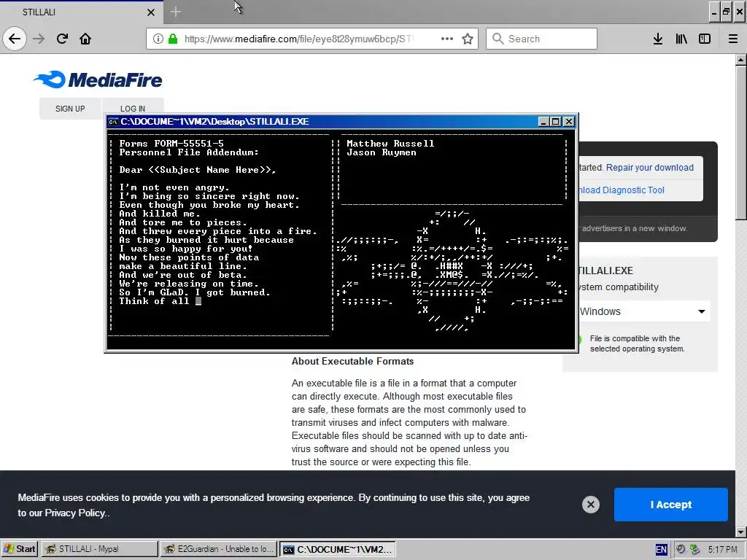Click the browser forward arrow
This screenshot has width=747, height=560.
click(x=39, y=39)
